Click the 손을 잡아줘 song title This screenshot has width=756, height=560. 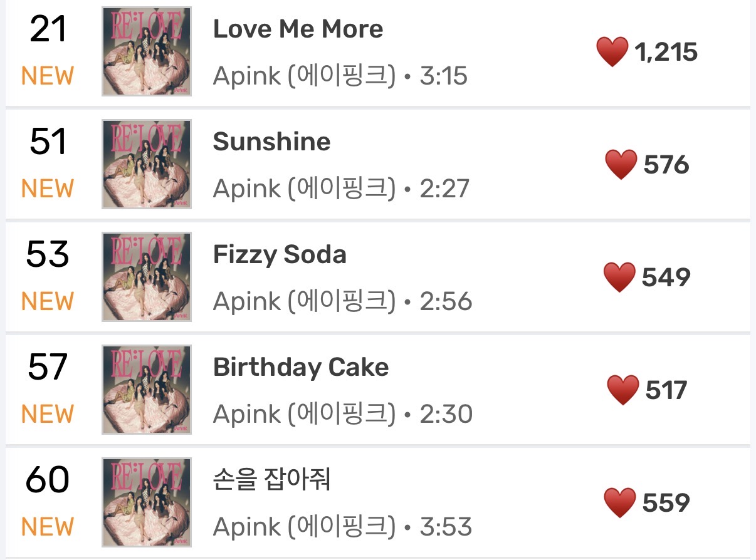271,480
